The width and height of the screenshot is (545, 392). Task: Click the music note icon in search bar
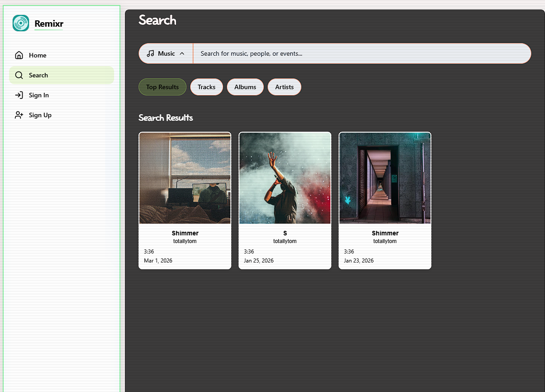point(151,53)
